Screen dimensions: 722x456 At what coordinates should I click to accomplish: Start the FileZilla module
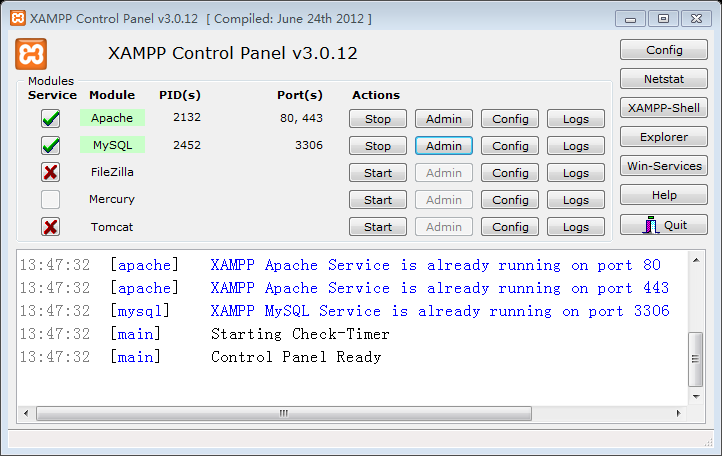click(x=378, y=173)
